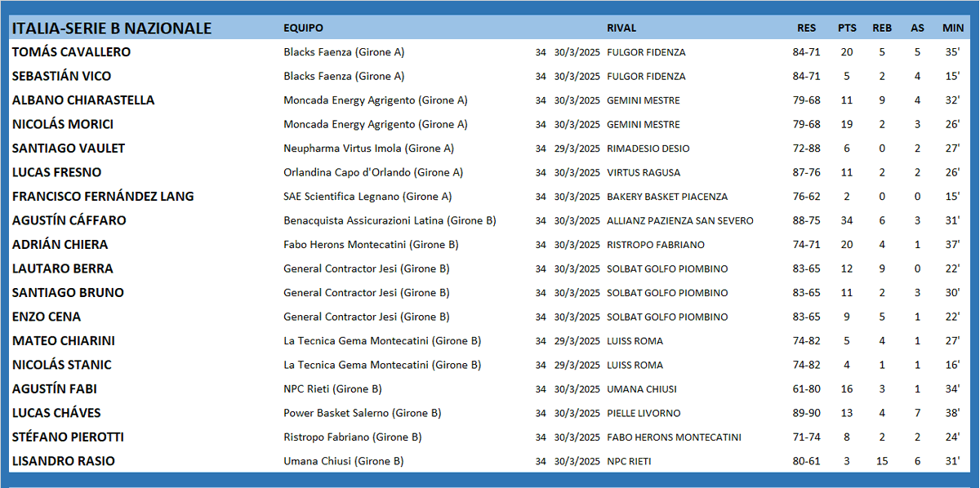Click NPC Rieti (Girone B) team cell
The image size is (980, 488).
[332, 389]
